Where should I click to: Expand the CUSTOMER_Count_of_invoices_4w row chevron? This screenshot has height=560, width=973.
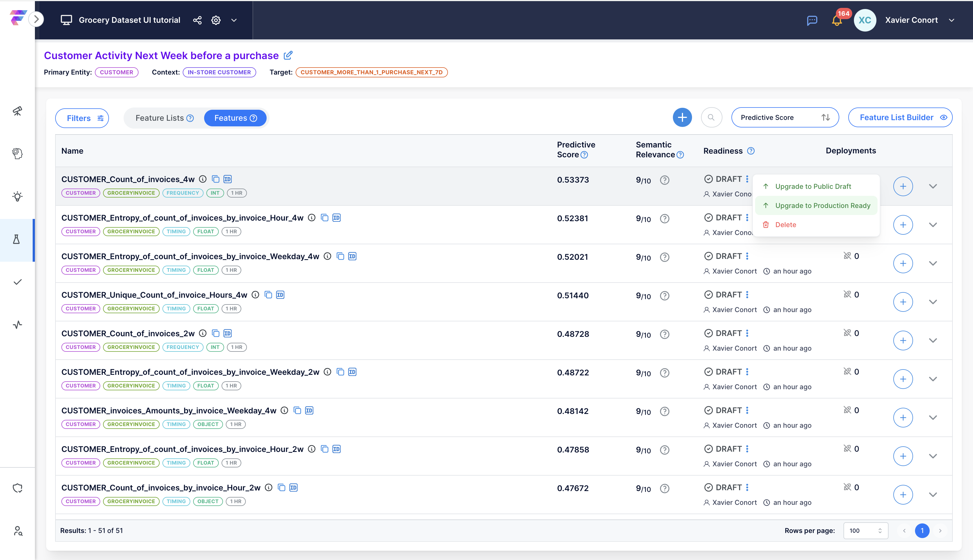(933, 187)
